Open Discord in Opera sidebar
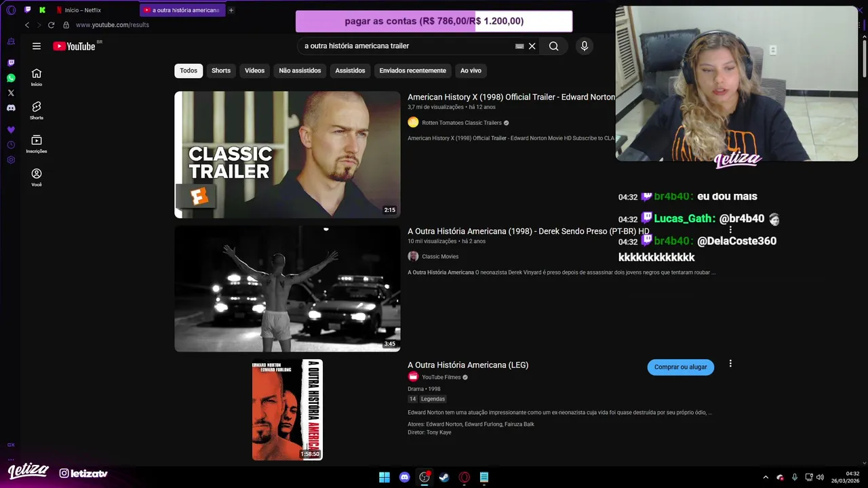The width and height of the screenshot is (868, 488). coord(11,108)
